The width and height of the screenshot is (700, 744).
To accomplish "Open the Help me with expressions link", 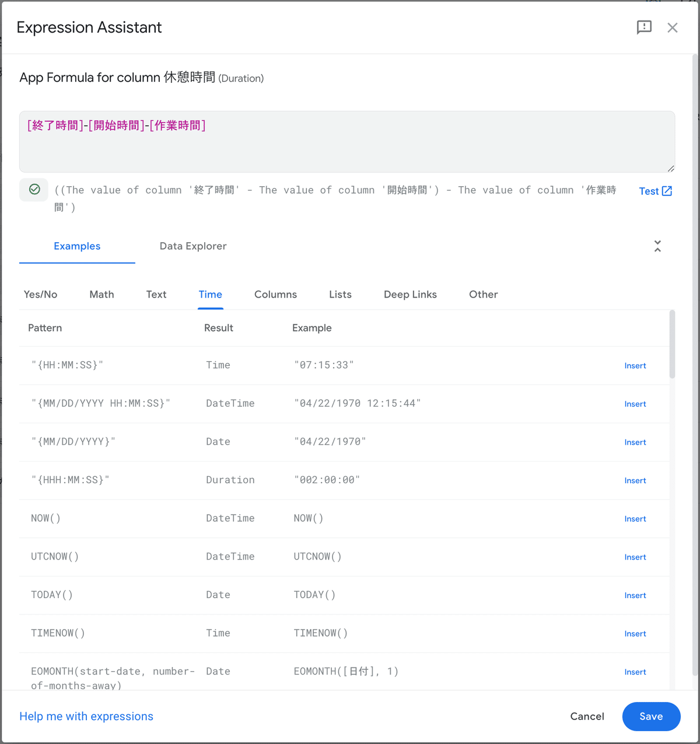I will [86, 717].
